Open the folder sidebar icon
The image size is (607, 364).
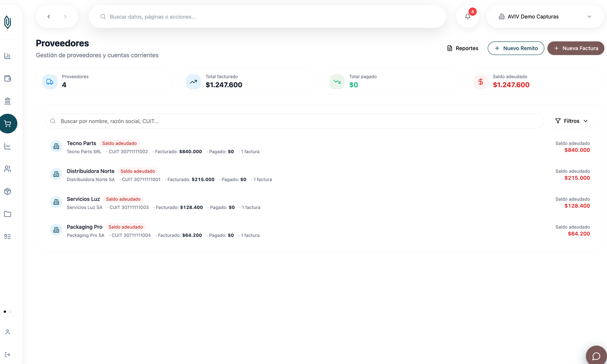[x=8, y=214]
